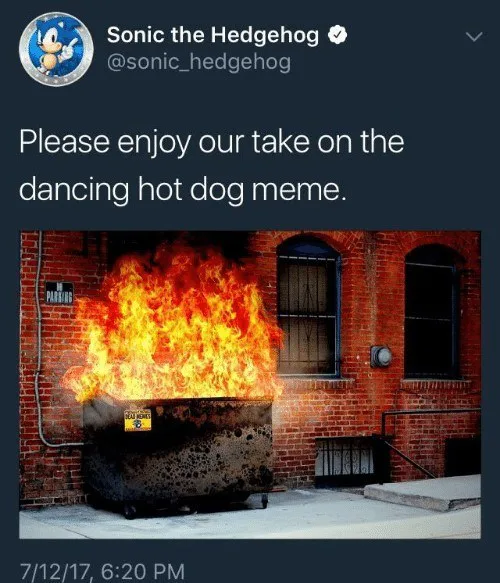Image resolution: width=500 pixels, height=583 pixels.
Task: Click the yellow Dead Memes sticker on the dumpster
Action: [138, 421]
